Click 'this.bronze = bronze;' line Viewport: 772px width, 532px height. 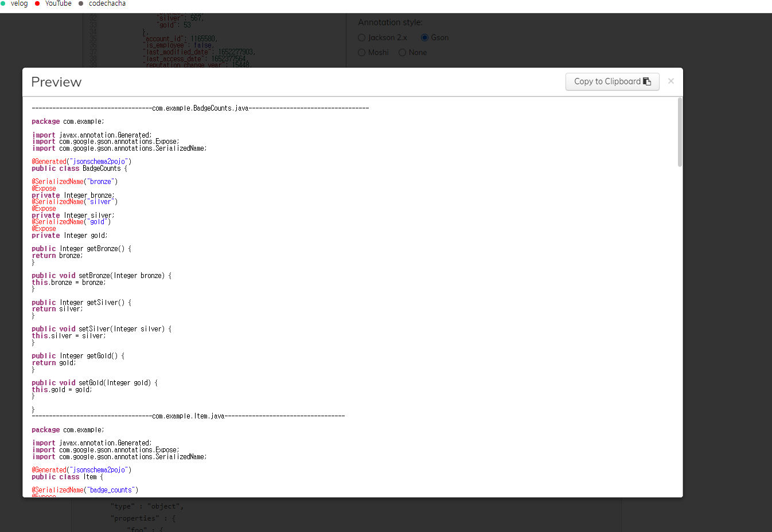point(69,283)
